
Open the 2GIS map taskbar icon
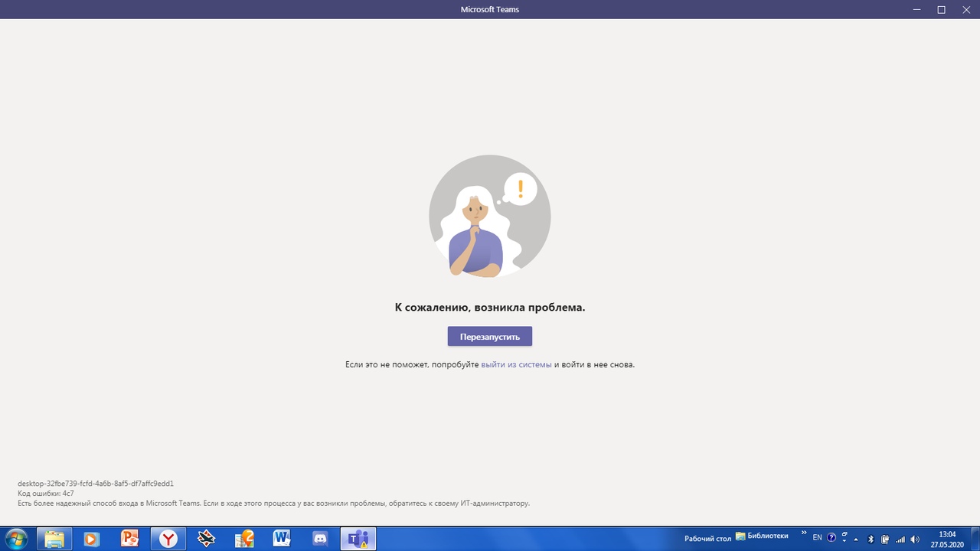(x=244, y=539)
